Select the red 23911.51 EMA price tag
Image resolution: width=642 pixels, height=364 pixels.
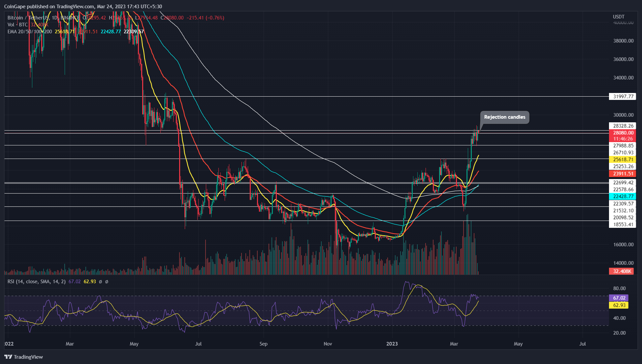tap(623, 173)
